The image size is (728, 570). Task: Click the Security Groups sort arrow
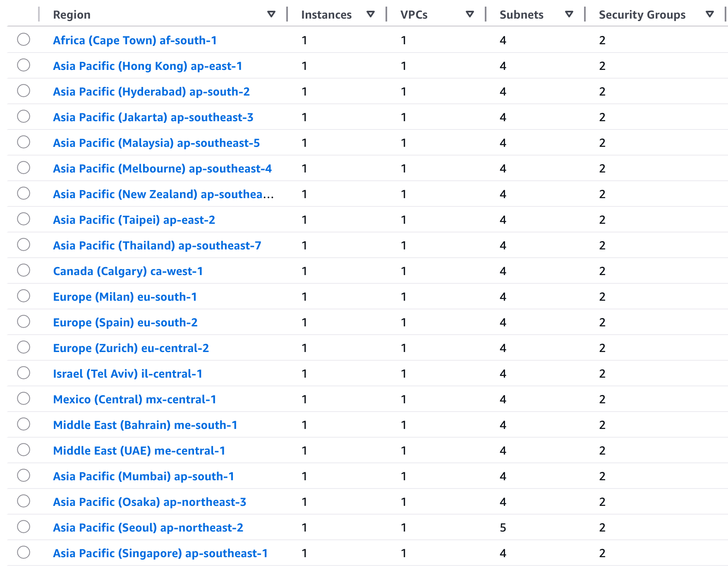point(710,14)
